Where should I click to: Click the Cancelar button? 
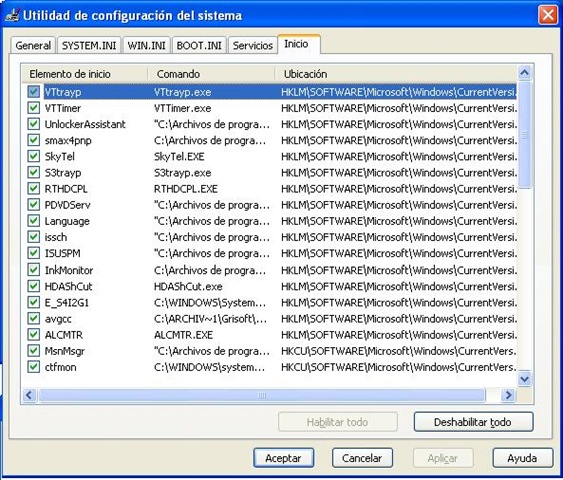point(362,458)
